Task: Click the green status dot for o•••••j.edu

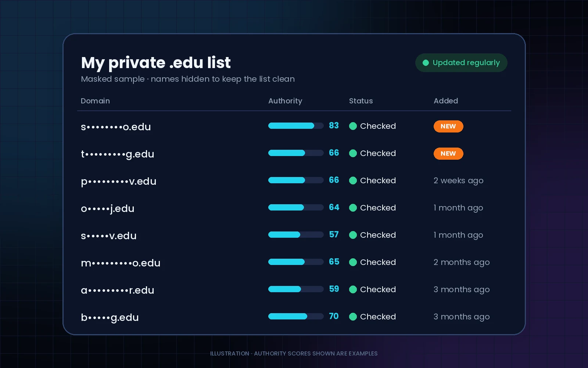Action: (x=353, y=208)
